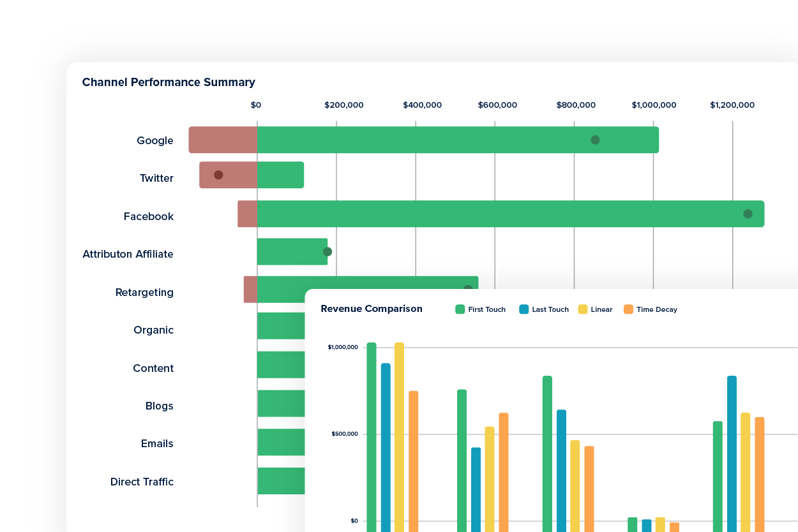
Task: Select the Facebook channel label
Action: point(149,216)
